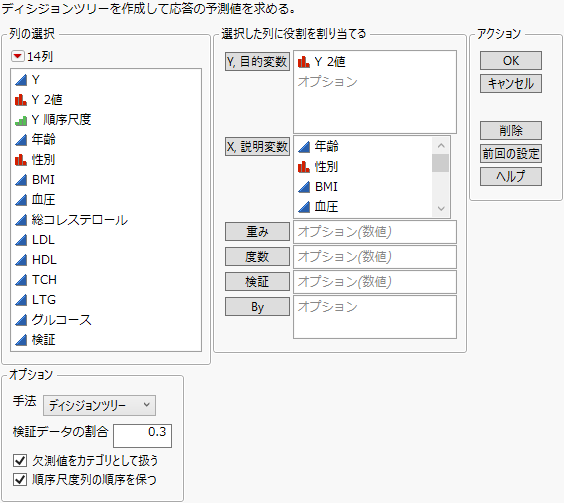Viewport: 564px width, 503px height.
Task: Click the OK button
Action: [511, 60]
